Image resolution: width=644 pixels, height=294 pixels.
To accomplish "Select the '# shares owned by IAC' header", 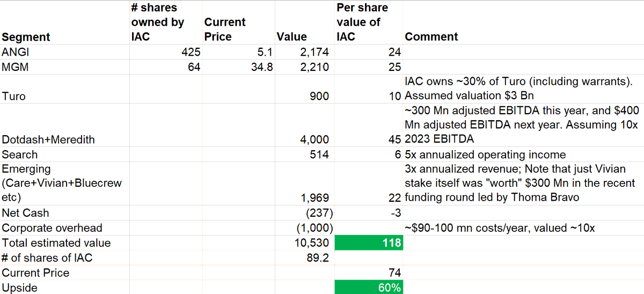I will pos(165,23).
